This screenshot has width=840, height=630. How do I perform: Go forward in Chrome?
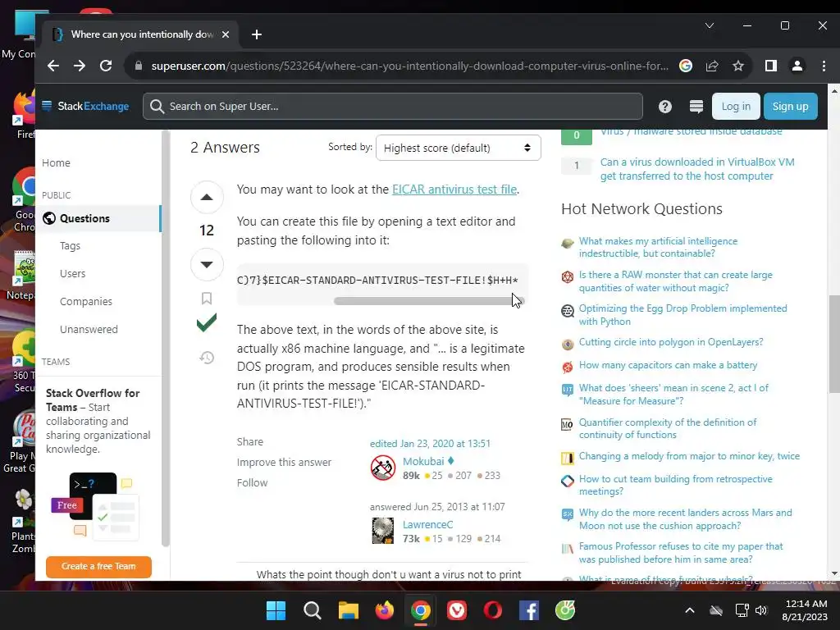80,66
